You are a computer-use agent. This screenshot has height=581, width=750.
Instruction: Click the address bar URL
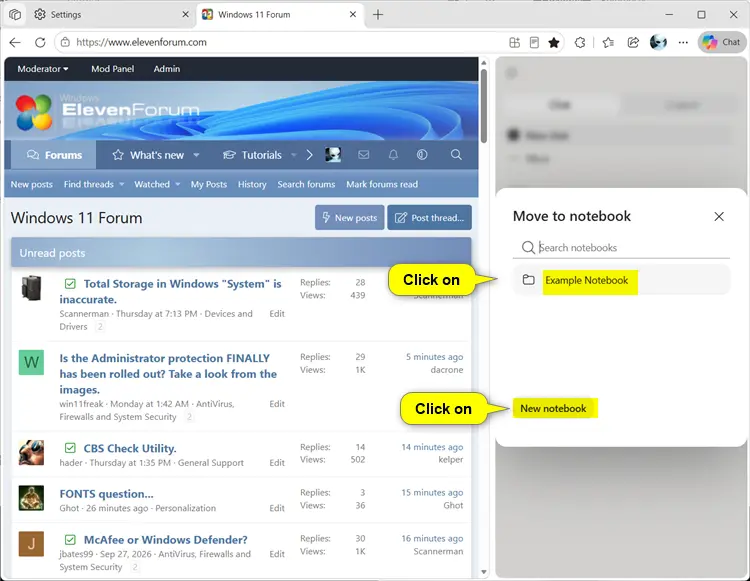[x=142, y=43]
